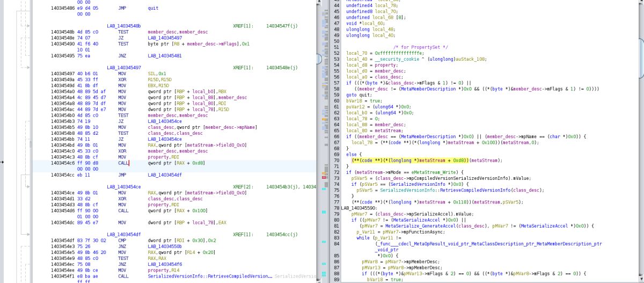Select 'dword ptr [RBP + local_78],R15D' operand

[x=187, y=109]
